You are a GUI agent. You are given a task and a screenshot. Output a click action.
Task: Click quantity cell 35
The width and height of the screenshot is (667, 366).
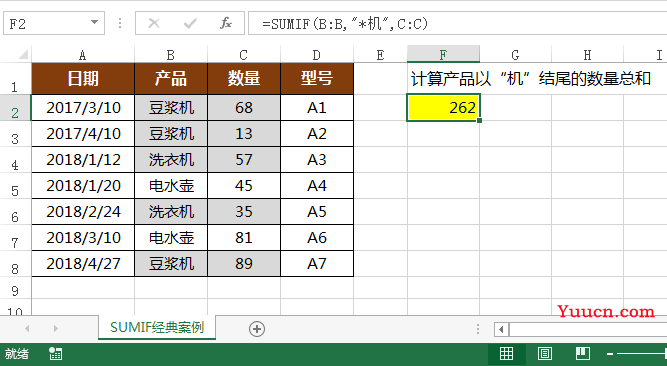click(244, 212)
